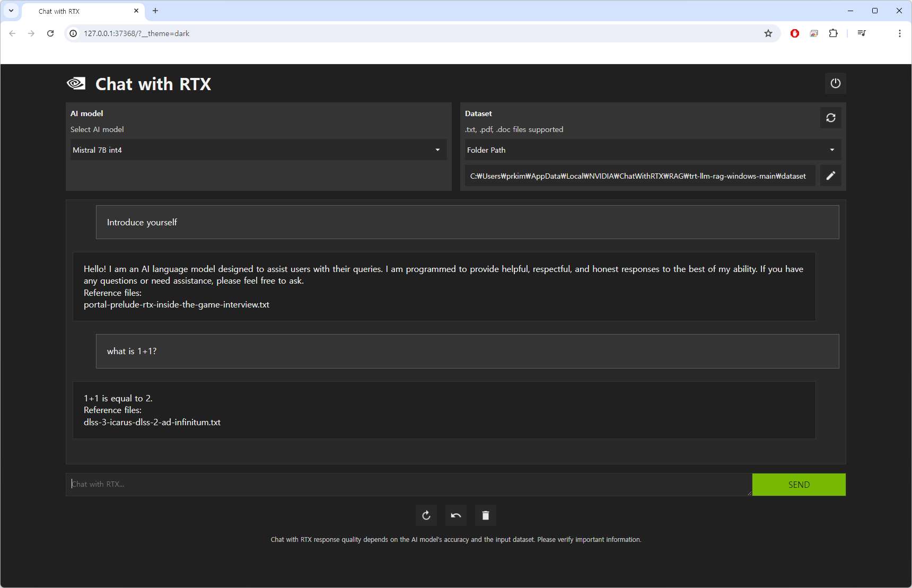
Task: Click the NVIDIA logo
Action: click(x=76, y=83)
